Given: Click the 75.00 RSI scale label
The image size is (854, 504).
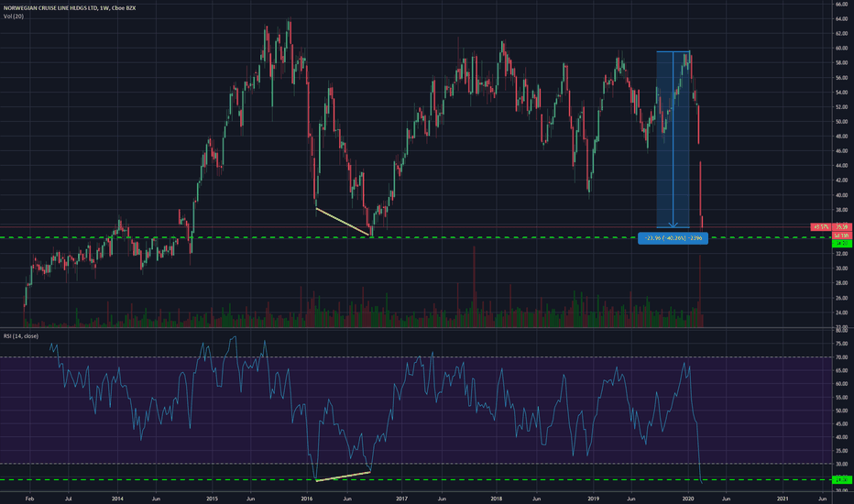Looking at the screenshot, I should click(842, 344).
